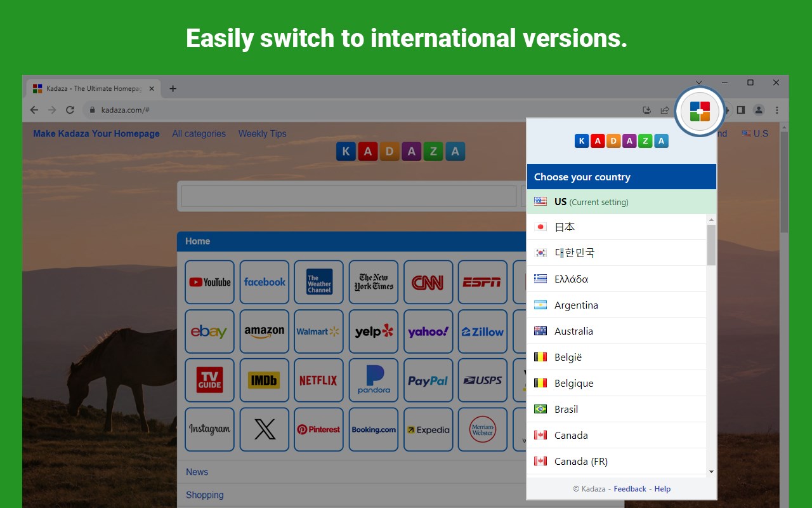Viewport: 812px width, 508px height.
Task: Open The New York Times tile
Action: point(373,282)
